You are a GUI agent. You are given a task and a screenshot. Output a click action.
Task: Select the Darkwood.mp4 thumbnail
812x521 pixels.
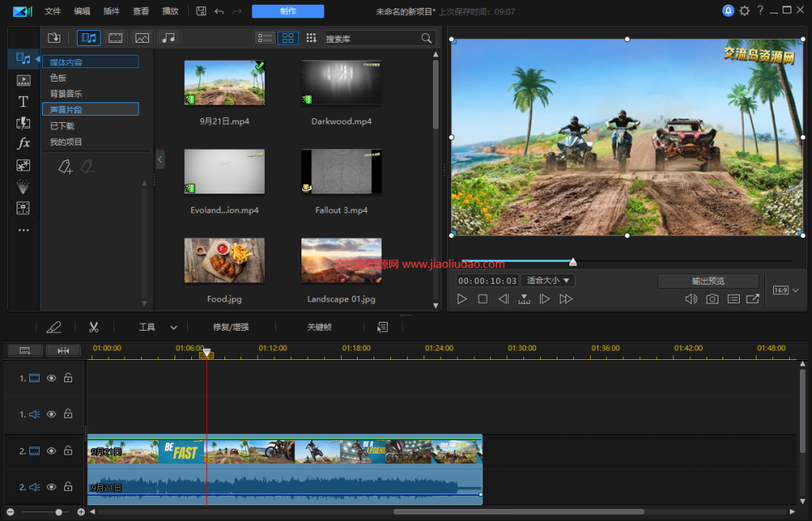pyautogui.click(x=341, y=82)
